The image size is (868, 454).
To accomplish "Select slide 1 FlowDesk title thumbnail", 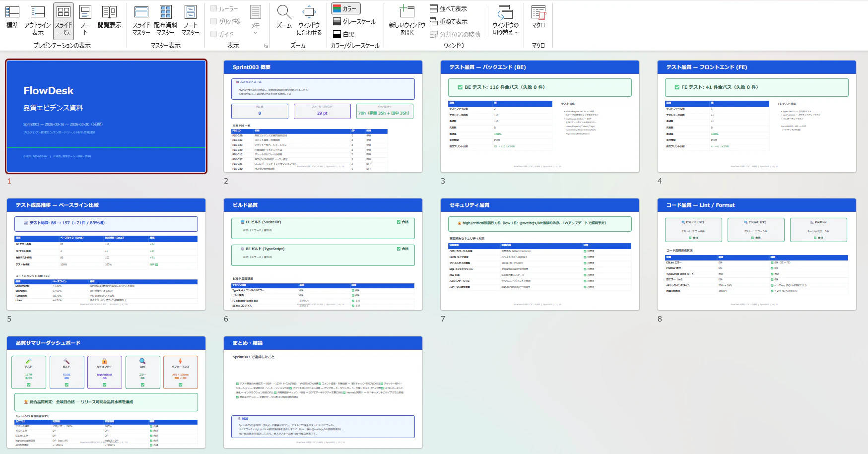I will [x=106, y=117].
